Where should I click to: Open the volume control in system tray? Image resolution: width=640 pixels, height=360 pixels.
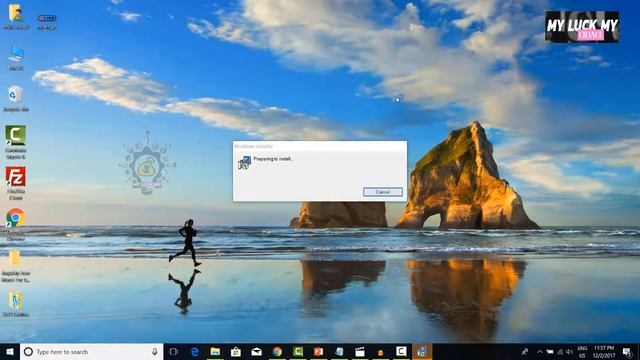click(x=569, y=351)
